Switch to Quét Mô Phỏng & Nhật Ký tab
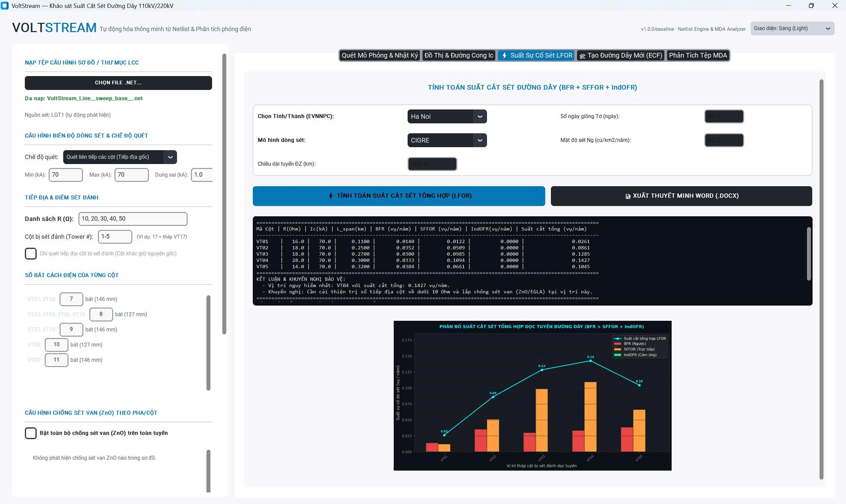846x504 pixels. point(379,55)
